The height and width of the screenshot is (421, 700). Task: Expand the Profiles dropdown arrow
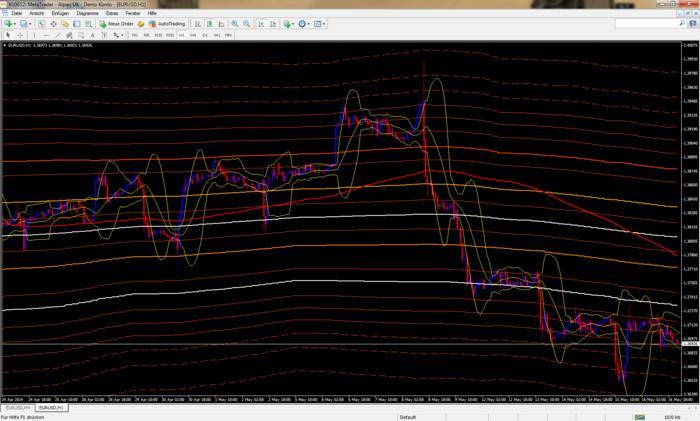(x=30, y=24)
